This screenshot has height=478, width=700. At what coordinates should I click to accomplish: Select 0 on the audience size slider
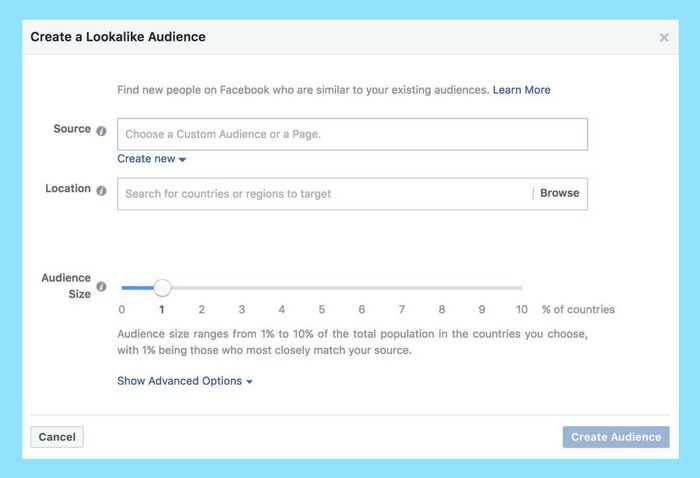tap(122, 288)
